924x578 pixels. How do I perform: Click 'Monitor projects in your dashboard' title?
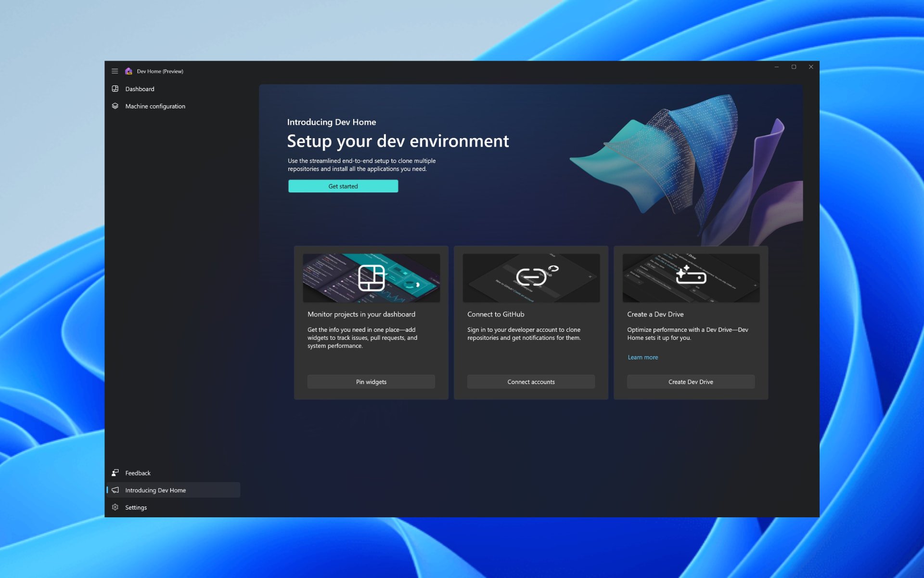pyautogui.click(x=361, y=314)
